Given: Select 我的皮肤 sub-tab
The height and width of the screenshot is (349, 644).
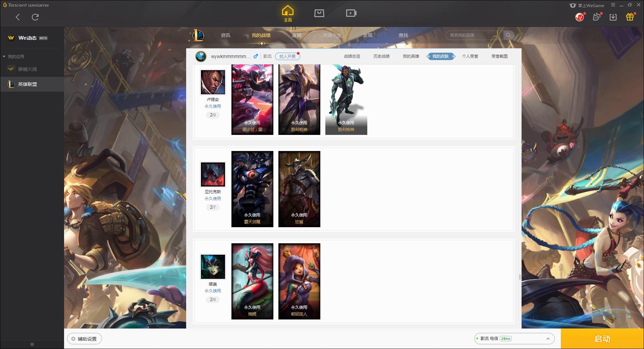Looking at the screenshot, I should pyautogui.click(x=441, y=56).
